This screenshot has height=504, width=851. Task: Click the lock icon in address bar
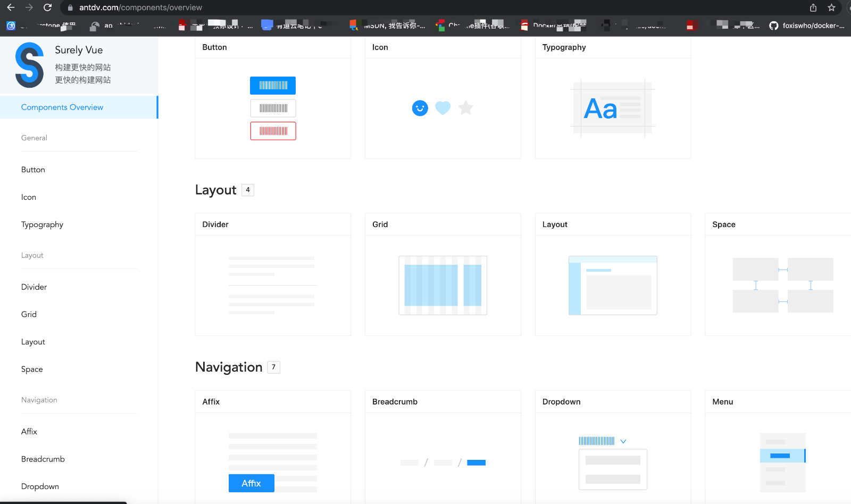70,7
